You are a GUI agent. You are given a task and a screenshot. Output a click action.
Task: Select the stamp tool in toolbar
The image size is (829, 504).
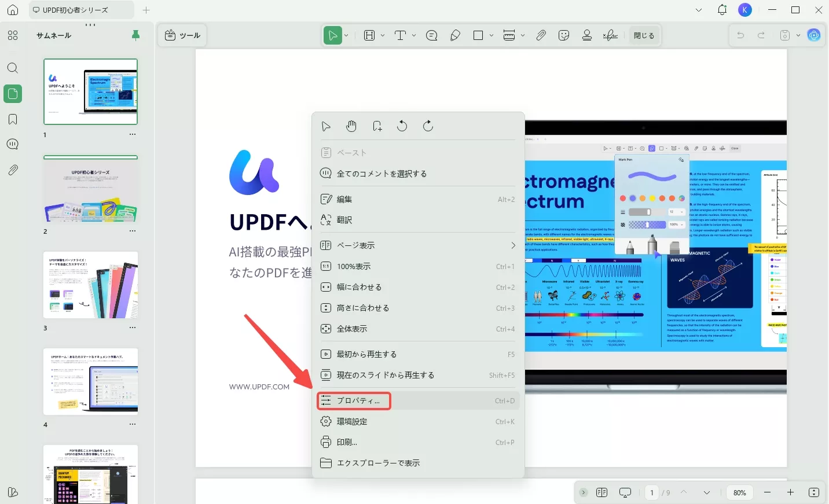587,35
